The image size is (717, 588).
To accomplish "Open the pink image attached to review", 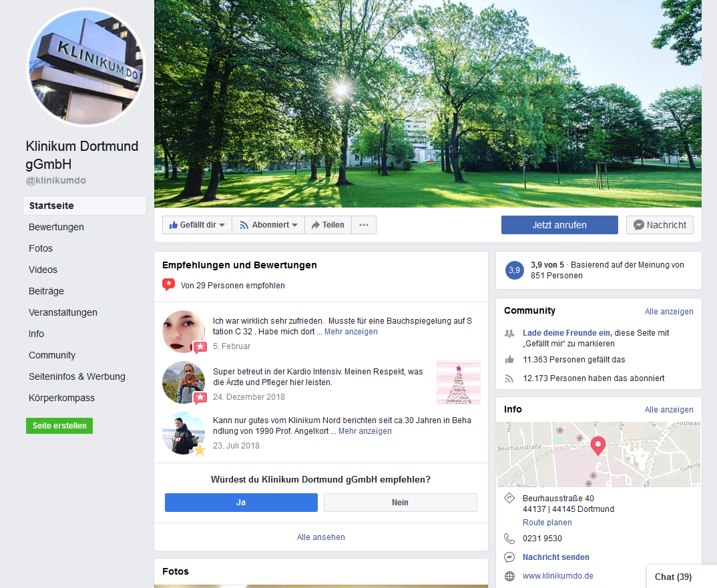I will (459, 382).
